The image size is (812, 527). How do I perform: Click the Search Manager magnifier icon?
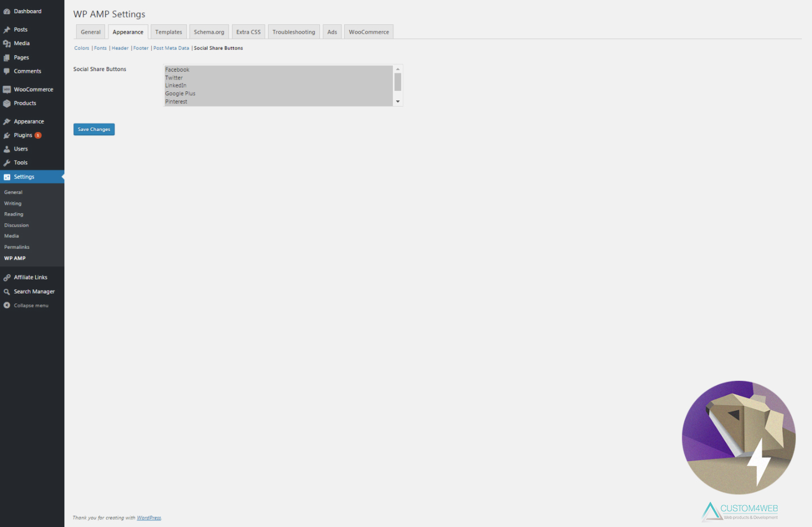[x=7, y=292]
